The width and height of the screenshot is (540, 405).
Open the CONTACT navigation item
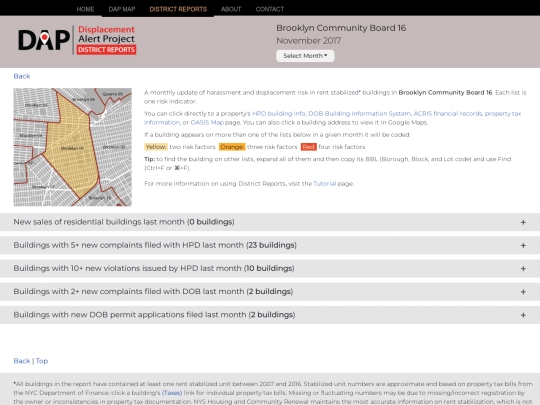point(270,9)
